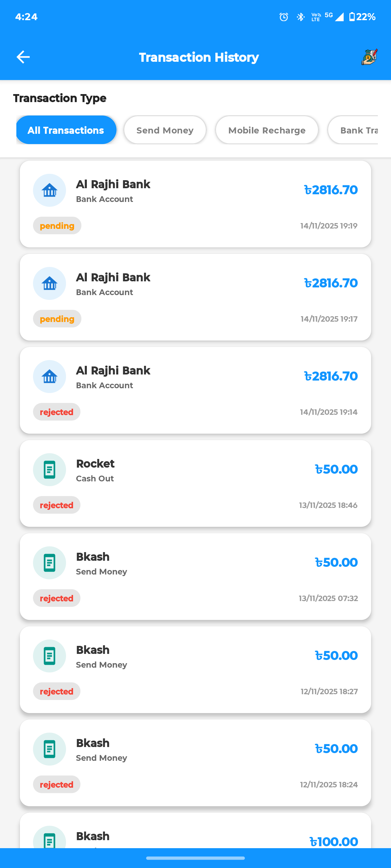Tap receipt icon on Bkash 07:32 transaction

coord(49,563)
